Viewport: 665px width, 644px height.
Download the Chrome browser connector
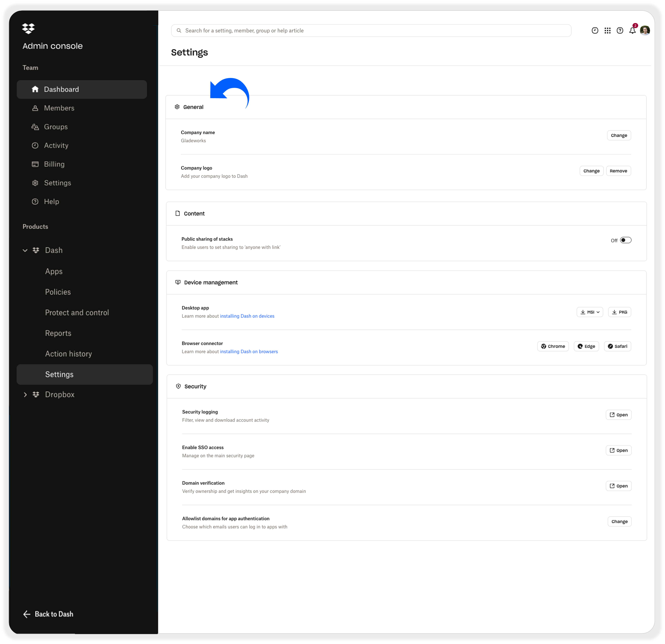[553, 346]
